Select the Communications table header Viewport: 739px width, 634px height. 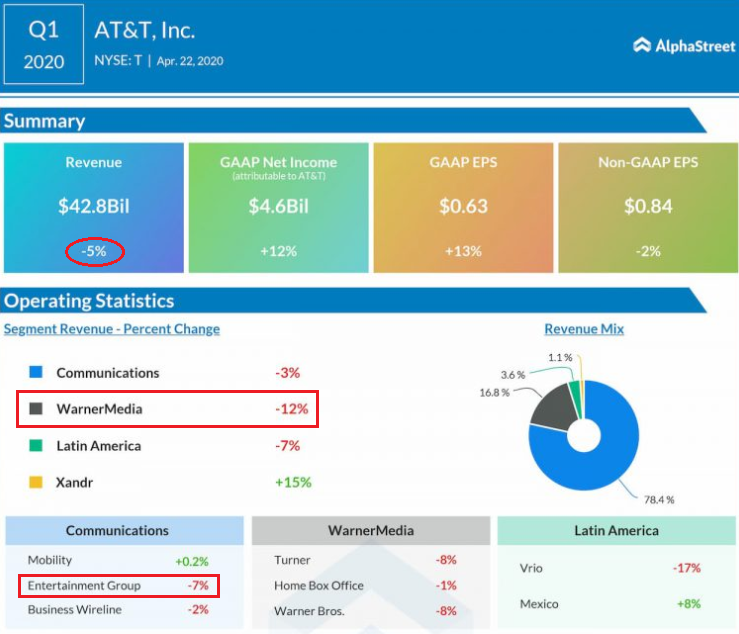point(124,531)
